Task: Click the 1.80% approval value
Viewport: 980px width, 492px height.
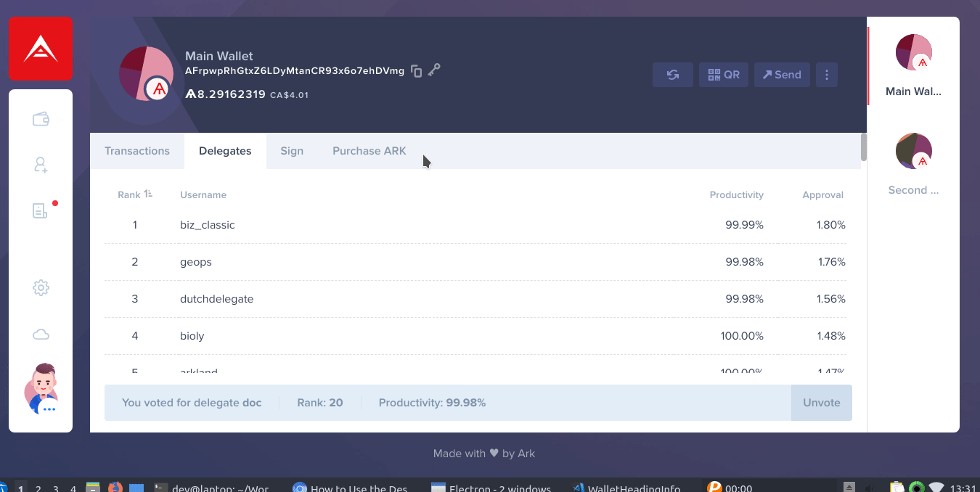Action: point(830,225)
